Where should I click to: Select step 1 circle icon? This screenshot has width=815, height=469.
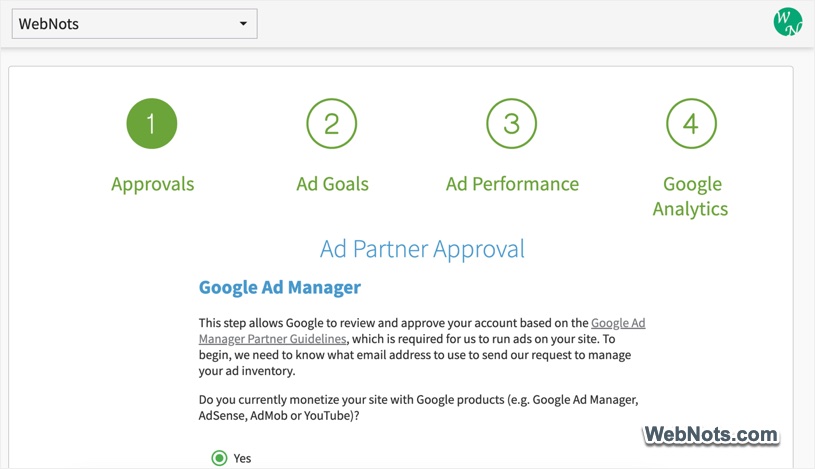[152, 124]
